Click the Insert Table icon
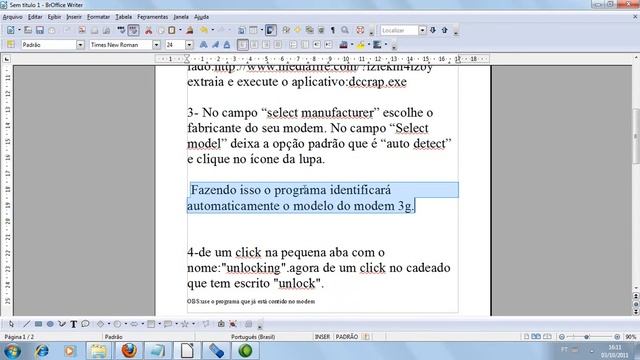The height and width of the screenshot is (360, 640). click(x=253, y=30)
